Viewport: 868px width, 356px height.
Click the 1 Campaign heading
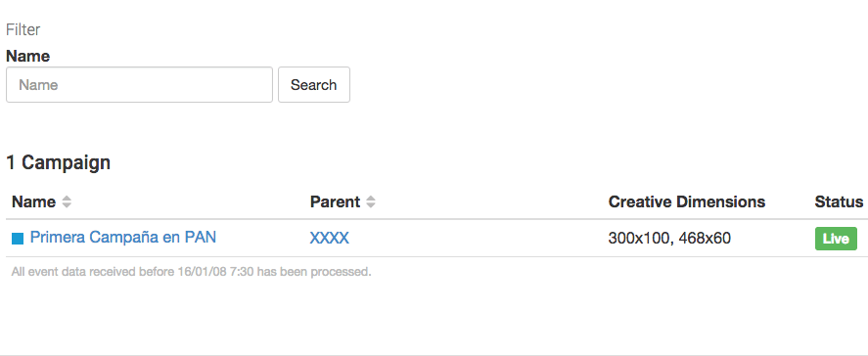58,162
